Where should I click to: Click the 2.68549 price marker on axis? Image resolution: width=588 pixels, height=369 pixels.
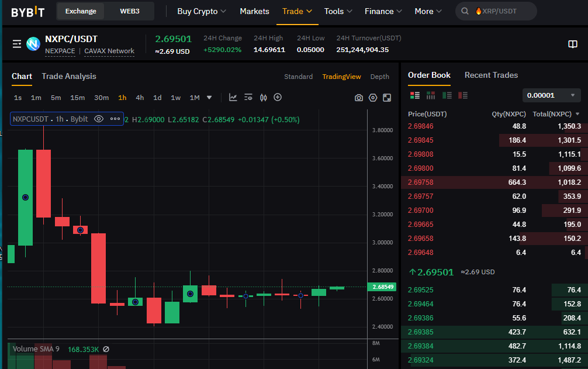click(382, 287)
